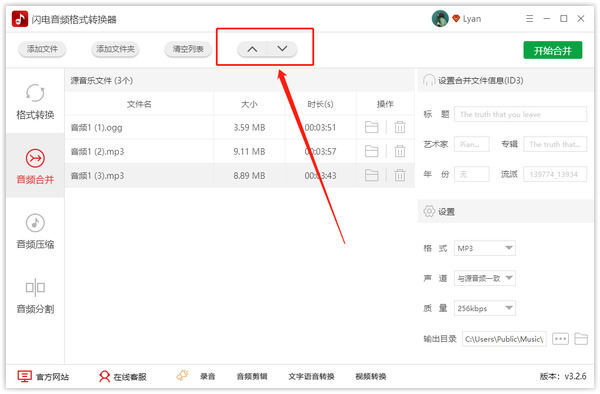This screenshot has height=394, width=600.
Task: Click the 8.89 MB size cell
Action: [x=249, y=176]
